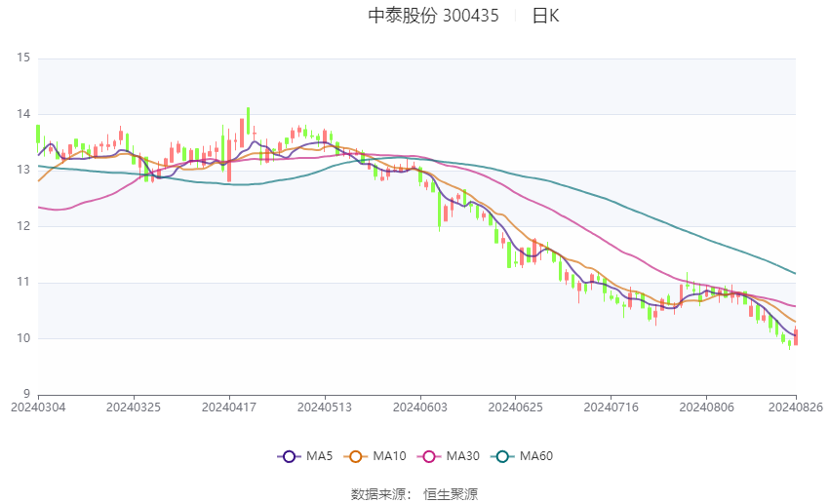The image size is (829, 504).
Task: Click the 15 price axis label
Action: (x=23, y=58)
